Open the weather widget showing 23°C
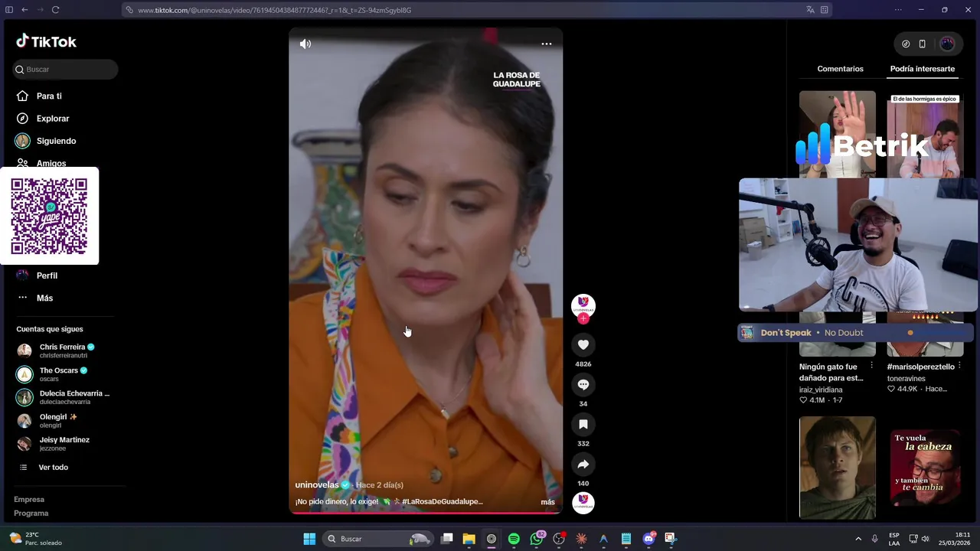980x551 pixels. pyautogui.click(x=35, y=539)
